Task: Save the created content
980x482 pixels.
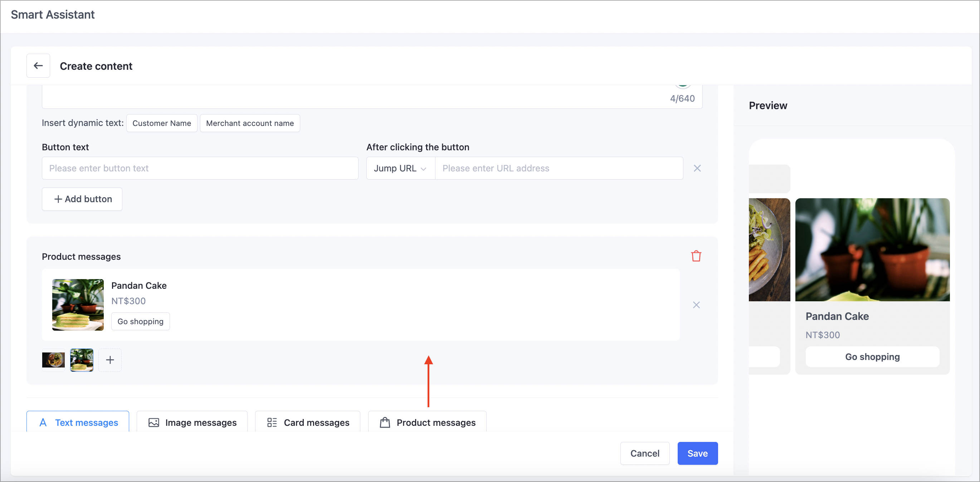Action: (x=697, y=453)
